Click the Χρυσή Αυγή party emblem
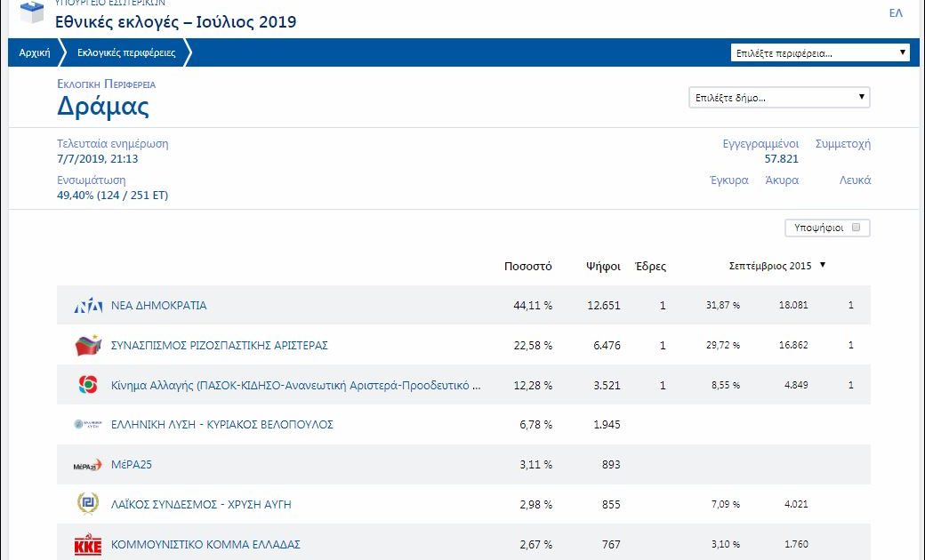 coord(88,504)
